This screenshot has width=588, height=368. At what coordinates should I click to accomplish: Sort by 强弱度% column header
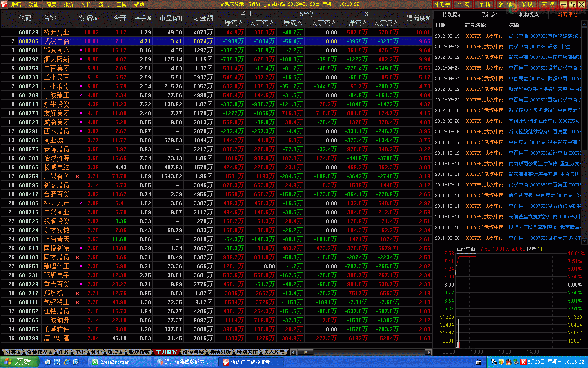418,18
